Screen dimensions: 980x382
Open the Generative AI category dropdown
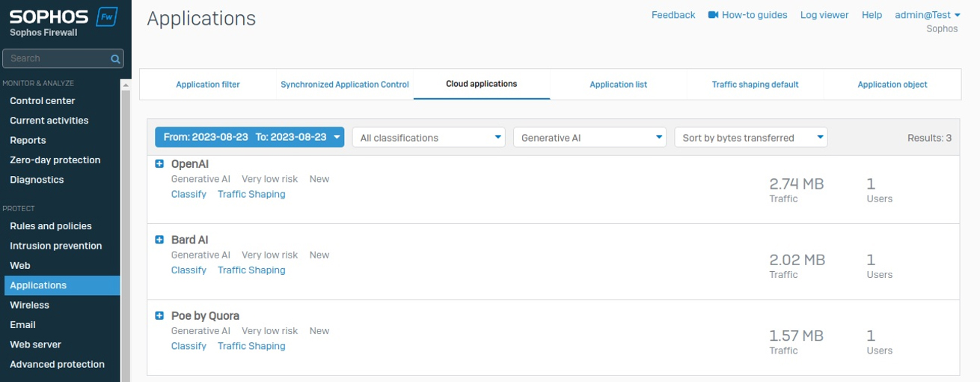point(590,137)
